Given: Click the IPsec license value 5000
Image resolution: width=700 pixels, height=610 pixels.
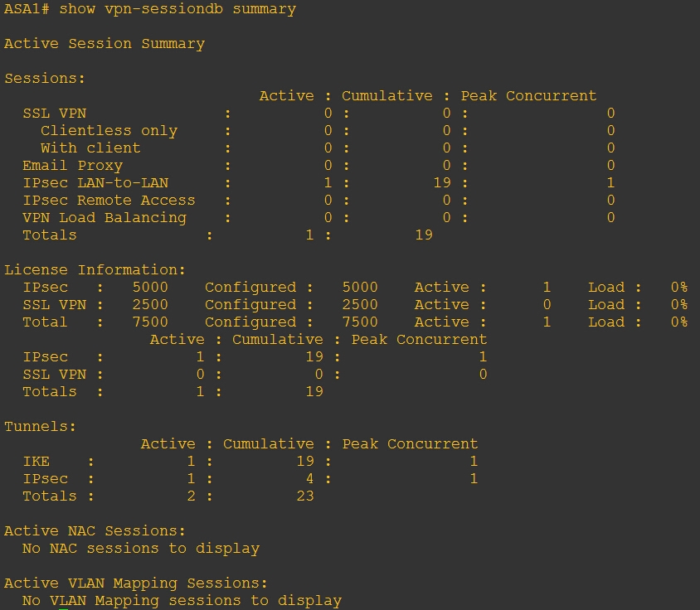Looking at the screenshot, I should (150, 288).
